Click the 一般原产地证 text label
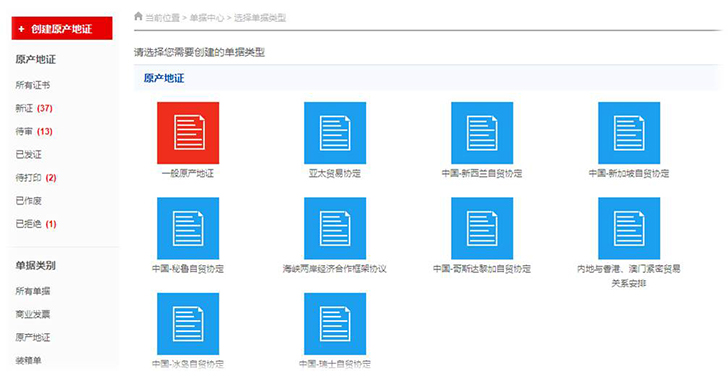The height and width of the screenshot is (376, 728). coord(188,174)
